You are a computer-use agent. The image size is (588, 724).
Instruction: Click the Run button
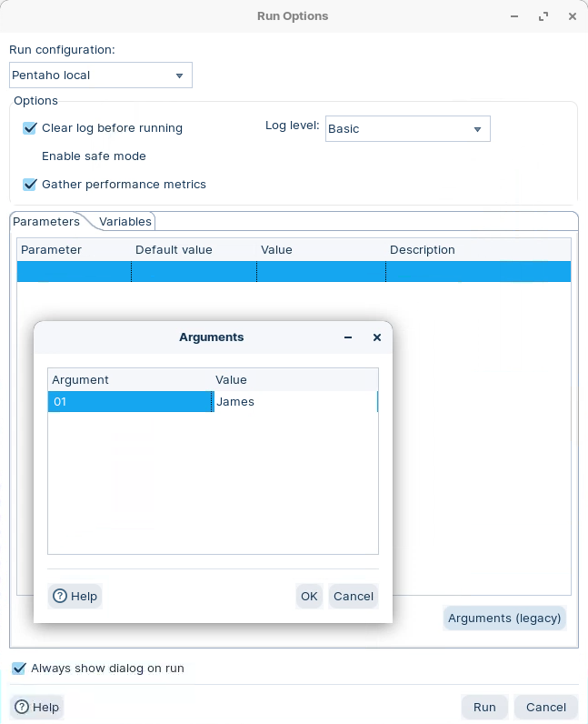click(484, 708)
